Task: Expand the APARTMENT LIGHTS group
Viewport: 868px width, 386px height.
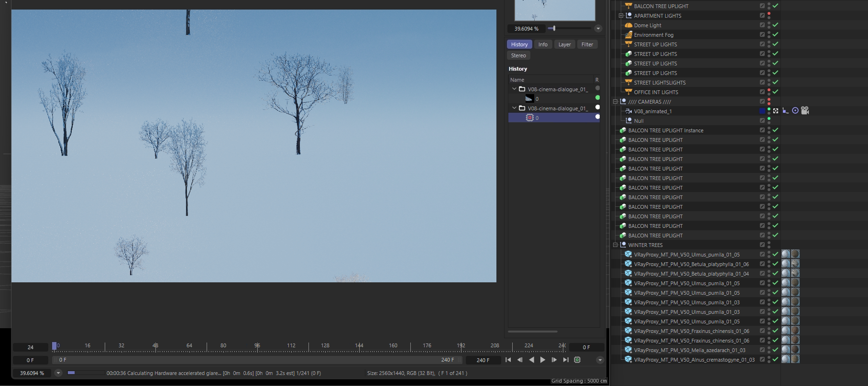Action: pyautogui.click(x=621, y=16)
